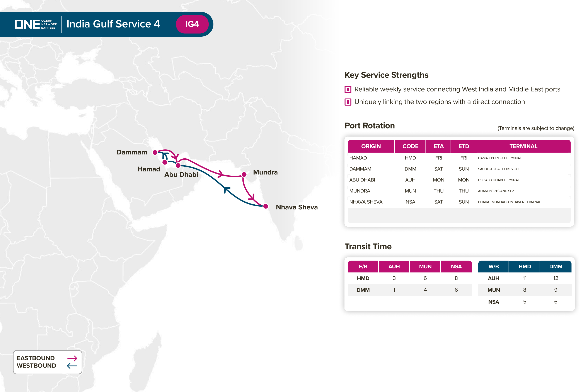This screenshot has width=588, height=392.
Task: Click the 'India Gulf Service 4' title
Action: point(113,24)
